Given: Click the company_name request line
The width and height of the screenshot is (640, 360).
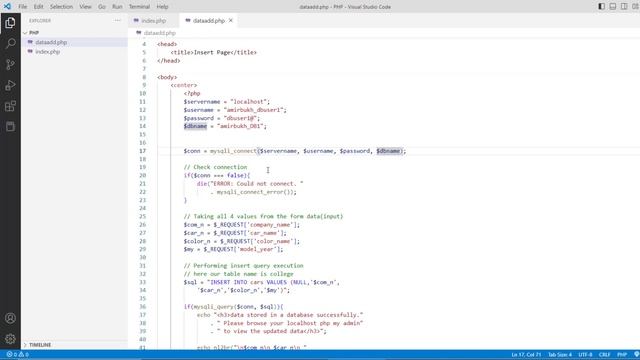Looking at the screenshot, I should click(x=242, y=225).
